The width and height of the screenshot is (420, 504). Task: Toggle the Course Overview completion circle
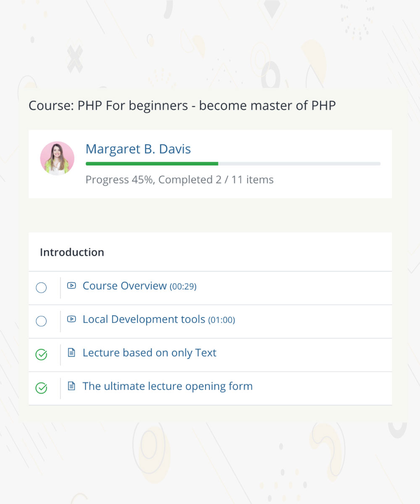click(41, 288)
